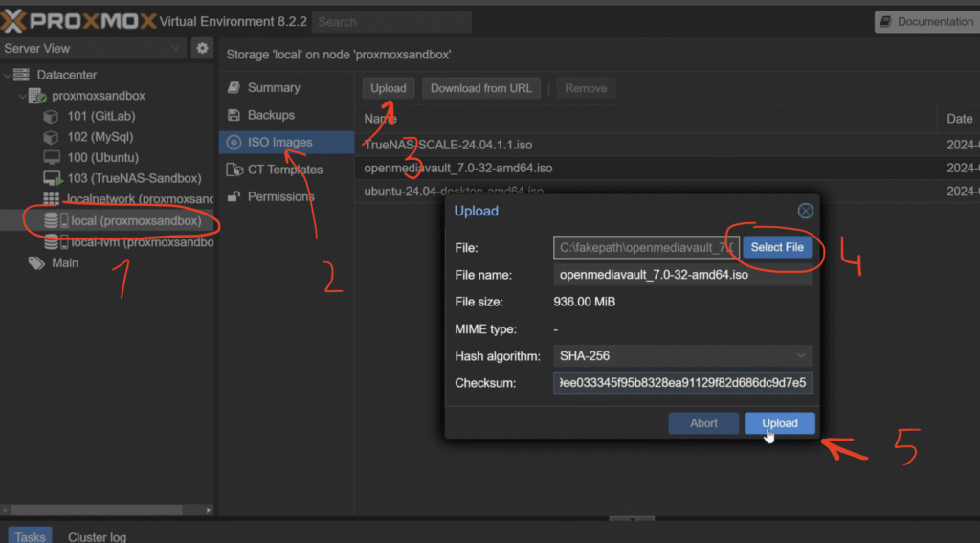980x543 pixels.
Task: Collapse the Datacenter tree node
Action: coord(7,75)
